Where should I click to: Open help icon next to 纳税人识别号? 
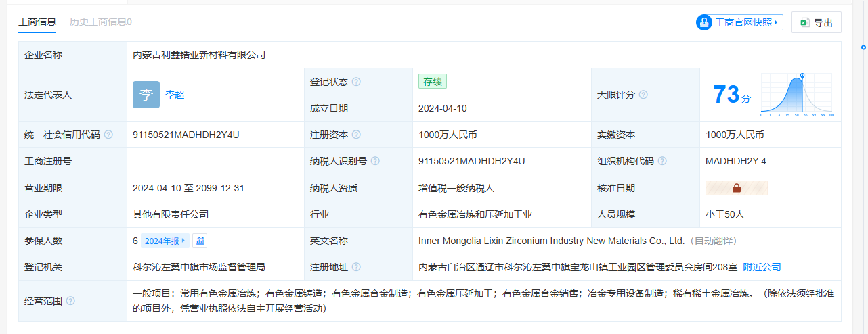pyautogui.click(x=375, y=161)
